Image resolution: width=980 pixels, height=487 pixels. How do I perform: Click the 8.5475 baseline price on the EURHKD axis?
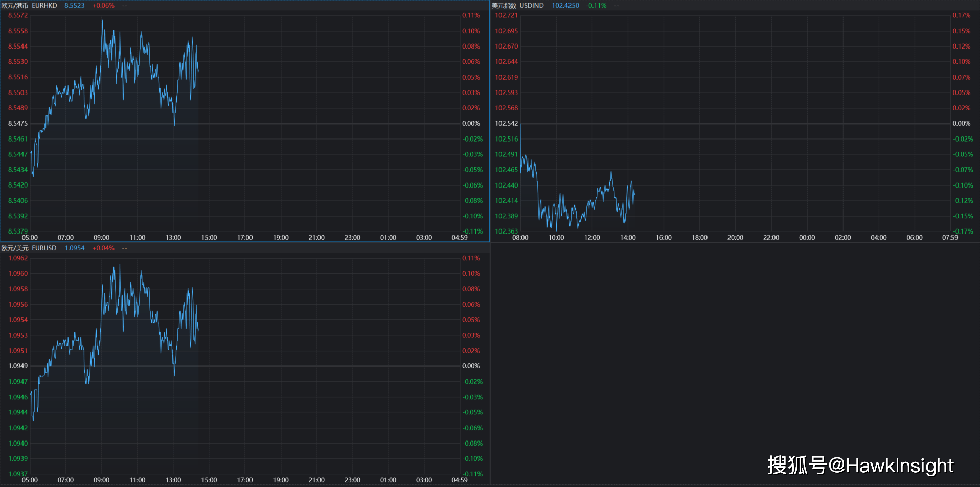pos(18,124)
